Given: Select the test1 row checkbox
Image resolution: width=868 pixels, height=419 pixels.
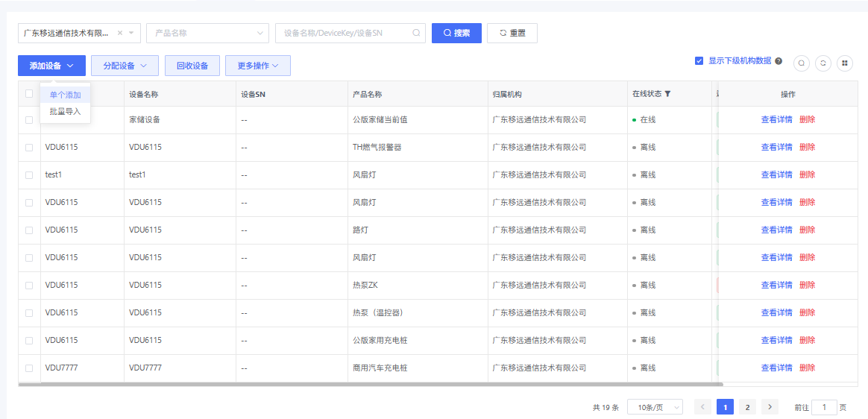Looking at the screenshot, I should coord(29,175).
